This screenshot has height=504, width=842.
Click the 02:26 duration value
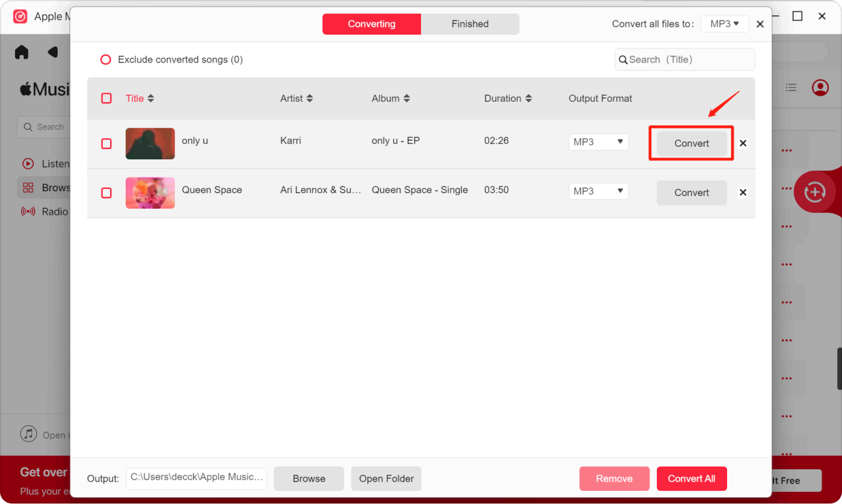point(496,141)
